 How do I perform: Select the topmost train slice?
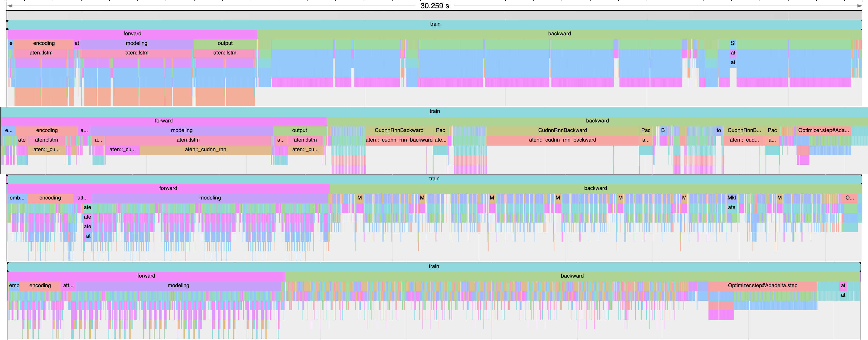tap(435, 24)
